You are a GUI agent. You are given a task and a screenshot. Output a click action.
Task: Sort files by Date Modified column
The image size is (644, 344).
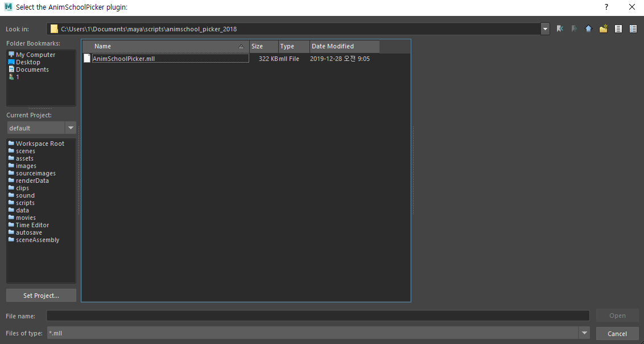[345, 47]
